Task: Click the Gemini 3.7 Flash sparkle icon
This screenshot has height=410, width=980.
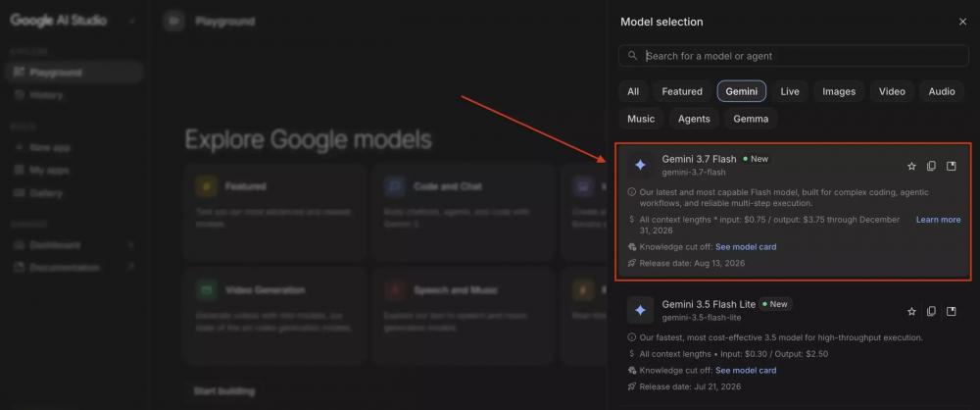Action: (640, 165)
